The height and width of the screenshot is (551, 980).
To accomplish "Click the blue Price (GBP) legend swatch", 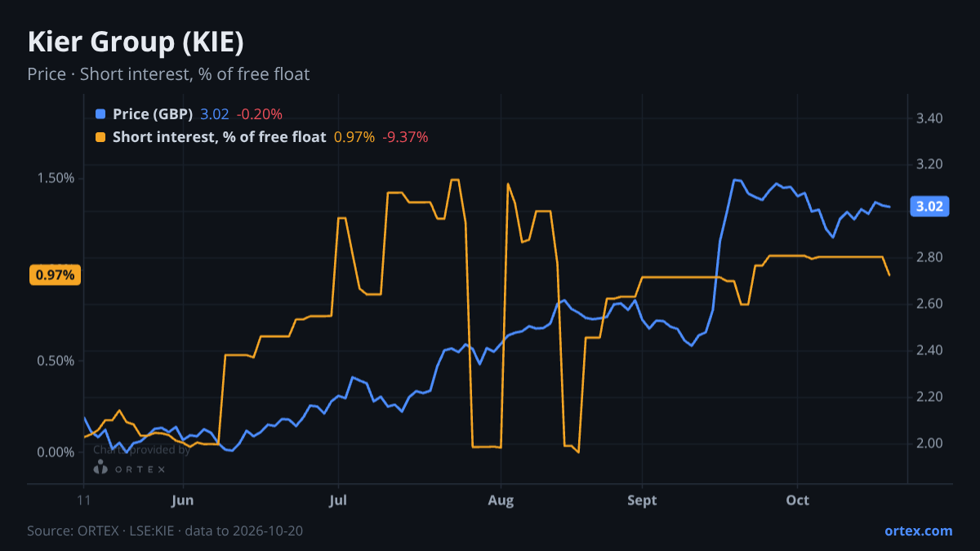I will 100,114.
